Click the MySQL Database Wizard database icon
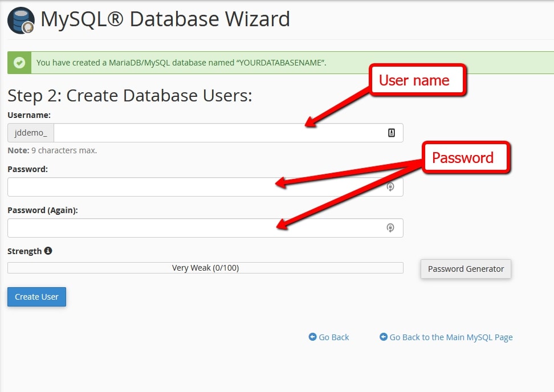The image size is (554, 392). click(x=21, y=20)
